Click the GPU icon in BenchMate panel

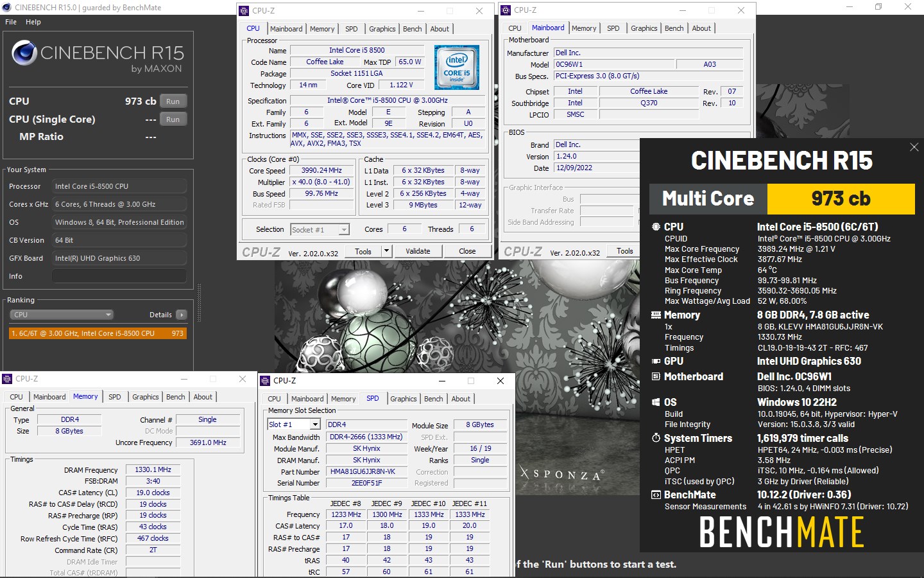coord(656,361)
